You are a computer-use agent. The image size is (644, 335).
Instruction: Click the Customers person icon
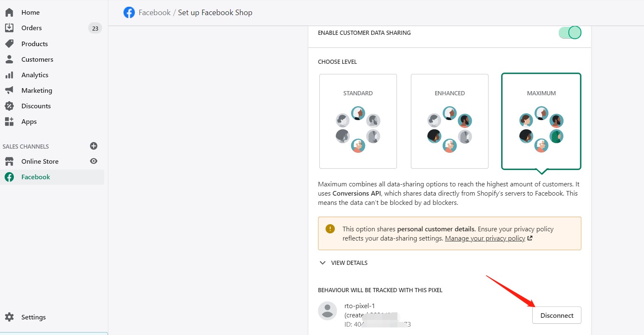(9, 59)
